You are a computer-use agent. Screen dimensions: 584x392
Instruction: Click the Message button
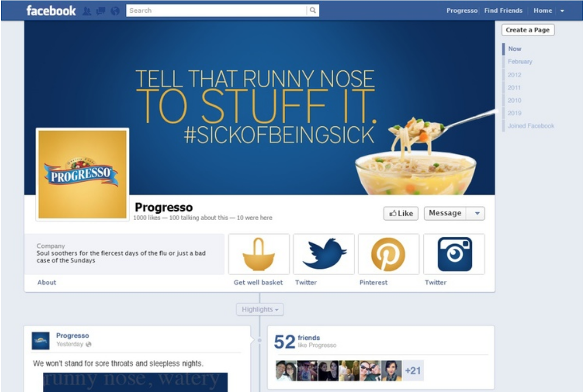point(445,213)
